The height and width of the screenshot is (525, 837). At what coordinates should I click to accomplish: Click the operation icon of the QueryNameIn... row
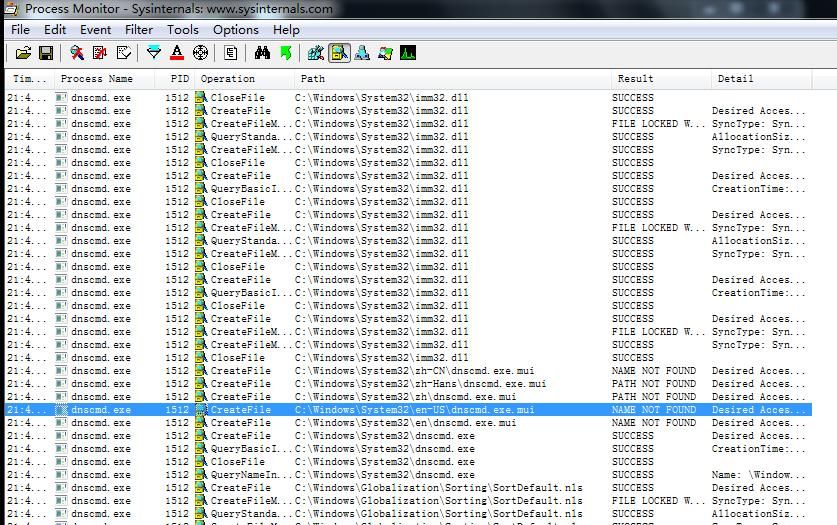(x=201, y=475)
